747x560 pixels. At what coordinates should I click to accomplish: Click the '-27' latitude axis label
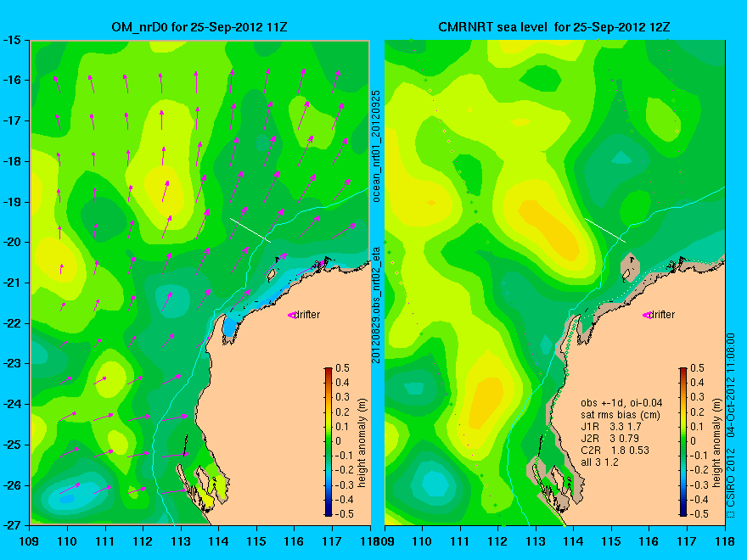tap(12, 525)
